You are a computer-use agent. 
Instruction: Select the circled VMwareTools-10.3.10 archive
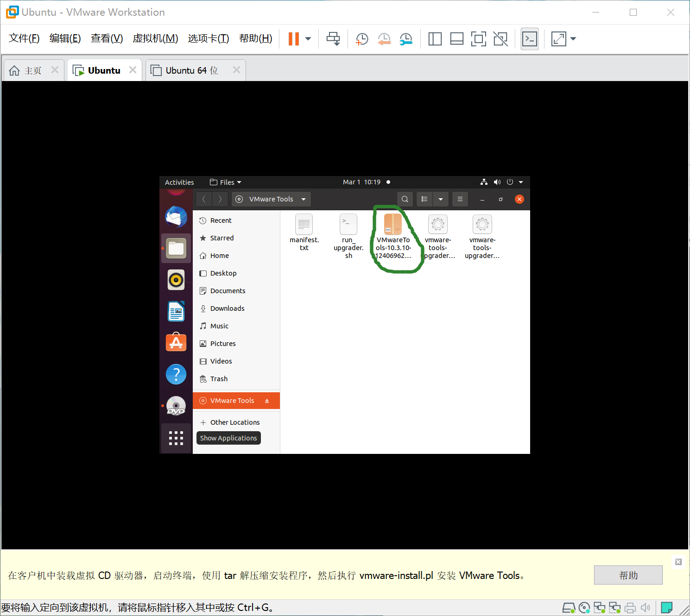[x=393, y=224]
